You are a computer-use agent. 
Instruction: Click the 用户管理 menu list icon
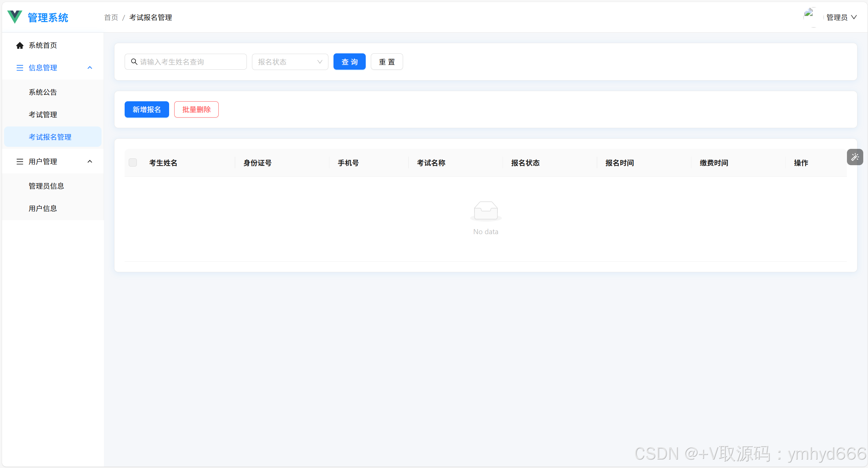pyautogui.click(x=20, y=162)
